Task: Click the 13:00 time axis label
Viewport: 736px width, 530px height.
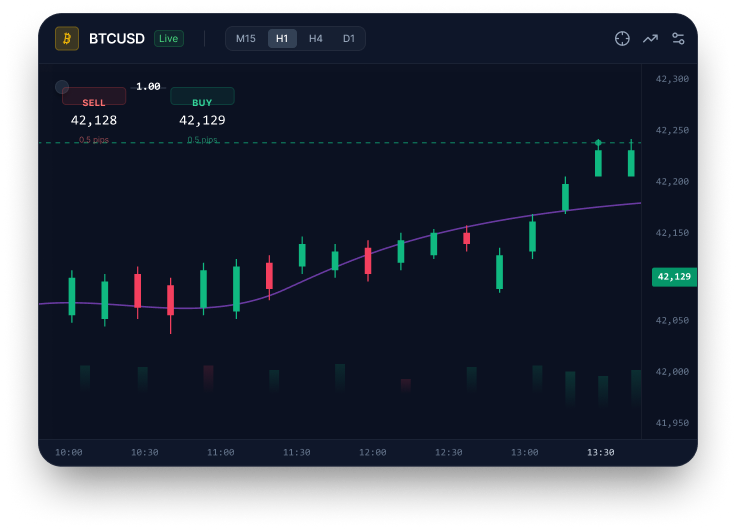Action: coord(525,453)
